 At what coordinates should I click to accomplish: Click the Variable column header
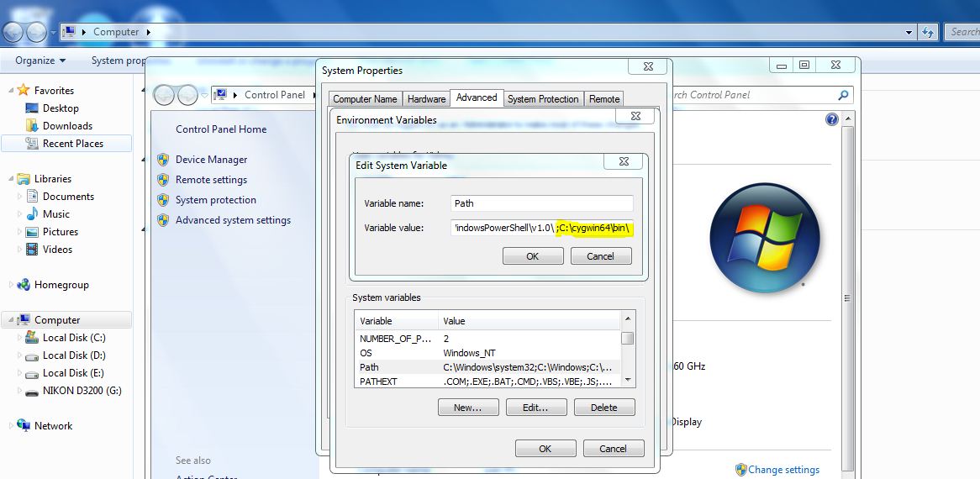[x=396, y=321]
